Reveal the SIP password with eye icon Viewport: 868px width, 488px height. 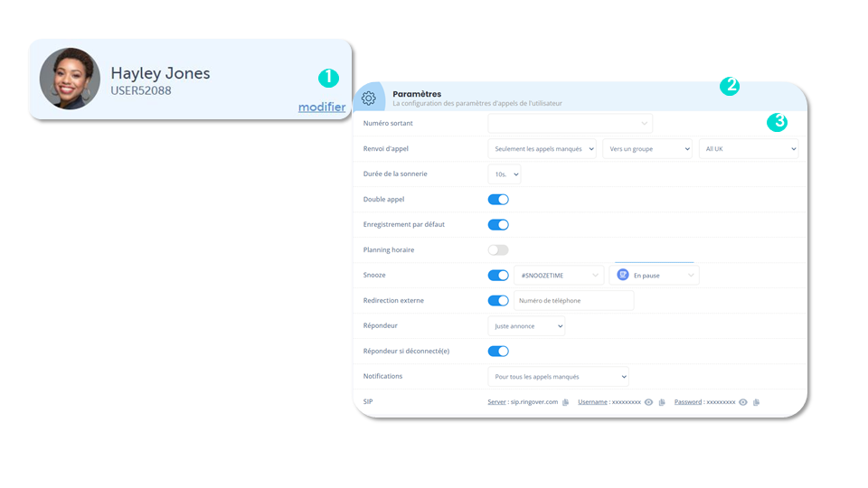click(743, 402)
